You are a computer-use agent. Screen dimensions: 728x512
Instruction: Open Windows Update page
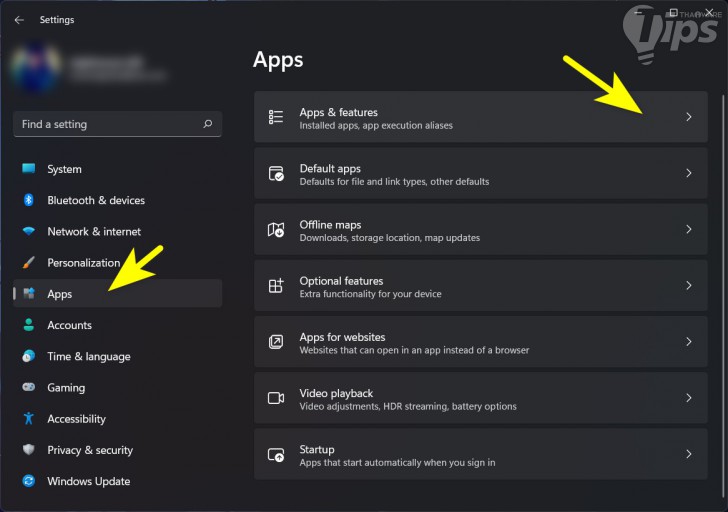[x=117, y=481]
